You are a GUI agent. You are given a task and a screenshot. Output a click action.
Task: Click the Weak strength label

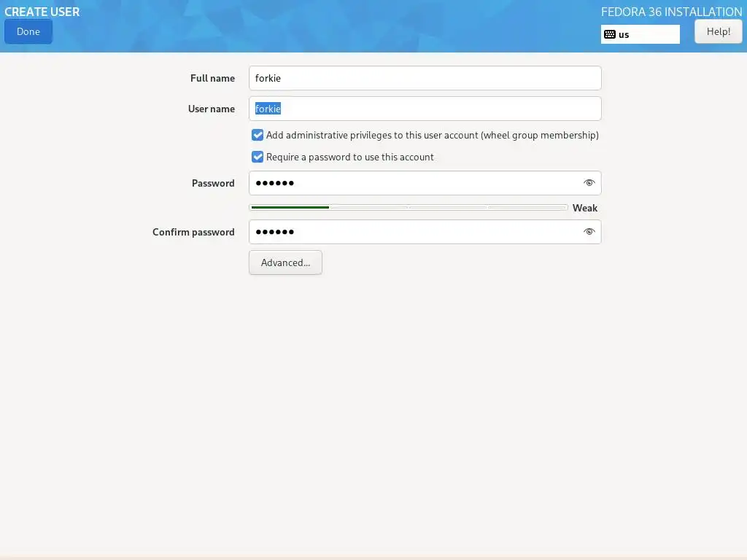coord(584,208)
